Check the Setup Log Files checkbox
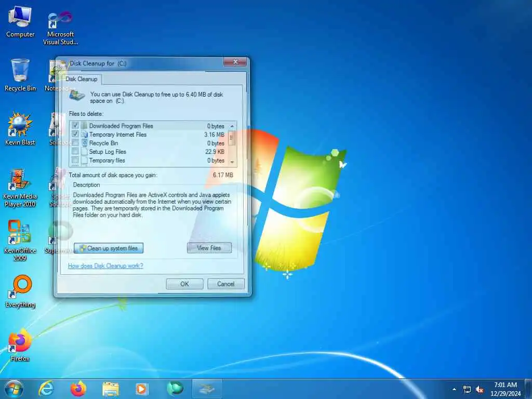Image resolution: width=532 pixels, height=399 pixels. pyautogui.click(x=75, y=151)
